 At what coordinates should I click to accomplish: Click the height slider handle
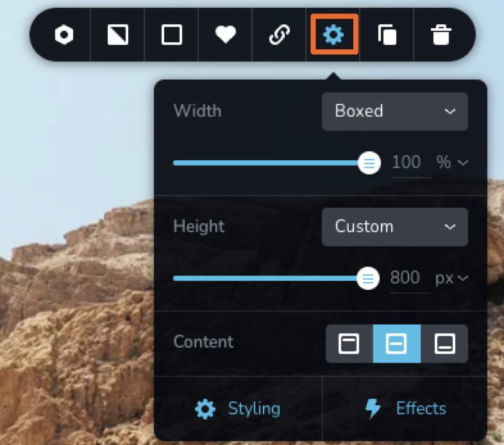coord(367,278)
